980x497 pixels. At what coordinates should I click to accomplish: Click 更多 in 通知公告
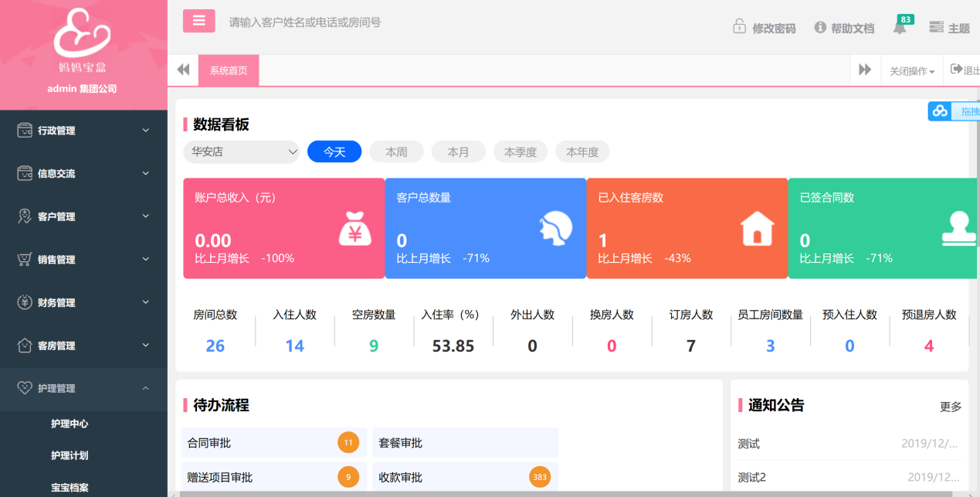[x=951, y=407]
